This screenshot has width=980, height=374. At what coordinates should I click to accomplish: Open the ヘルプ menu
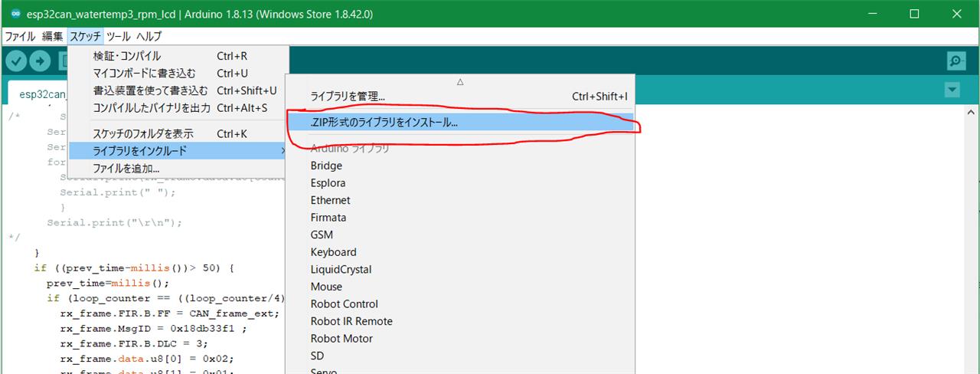coord(149,36)
